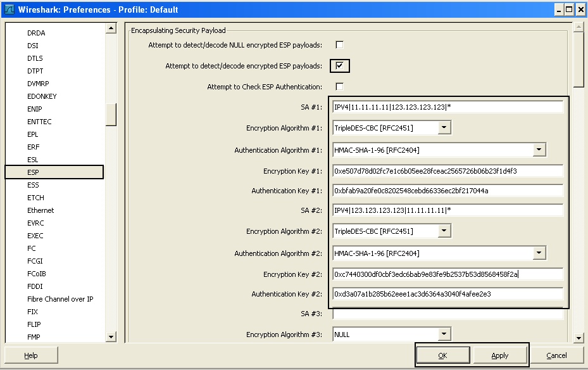Image resolution: width=588 pixels, height=370 pixels.
Task: Minimize the Preferences window
Action: point(559,10)
